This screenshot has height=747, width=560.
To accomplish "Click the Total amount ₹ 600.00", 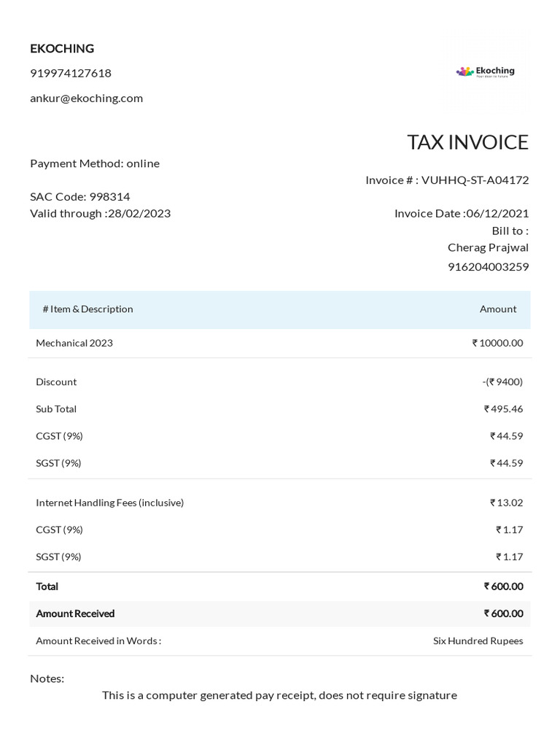I will point(503,586).
